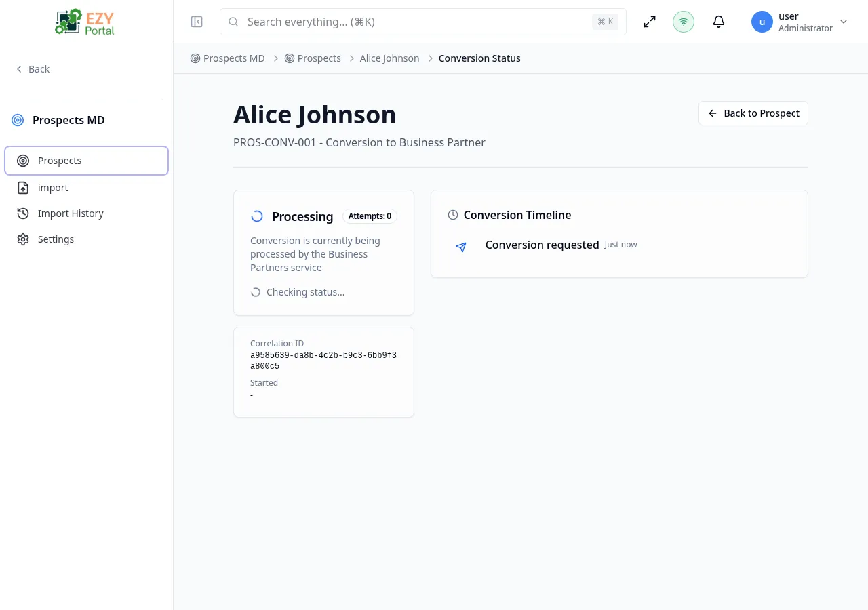Click the sidebar collapse icon

pyautogui.click(x=197, y=21)
